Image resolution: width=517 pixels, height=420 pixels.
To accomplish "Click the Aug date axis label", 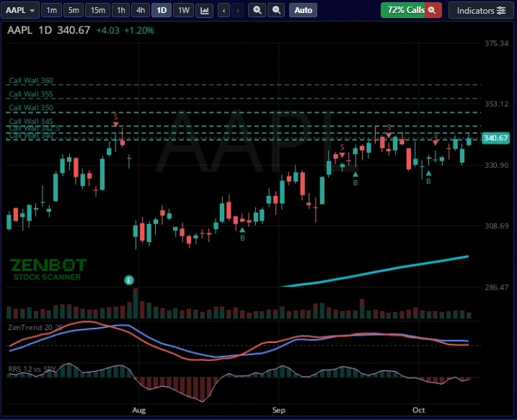I will [x=139, y=410].
